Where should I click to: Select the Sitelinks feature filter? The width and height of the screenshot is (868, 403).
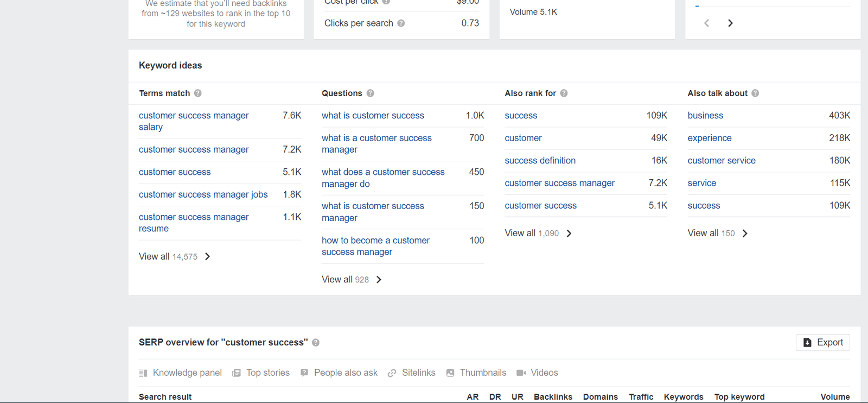[412, 373]
